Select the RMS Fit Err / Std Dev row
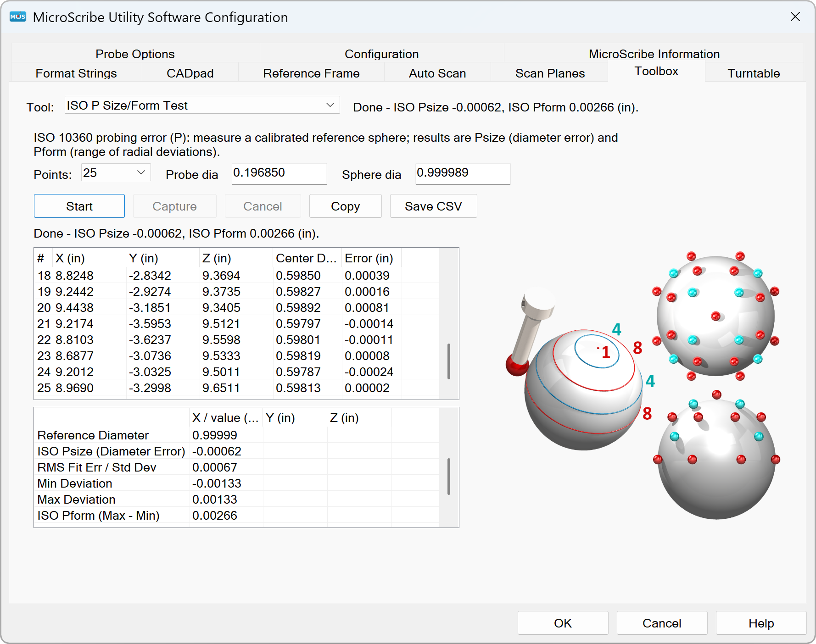This screenshot has width=816, height=644. click(236, 467)
